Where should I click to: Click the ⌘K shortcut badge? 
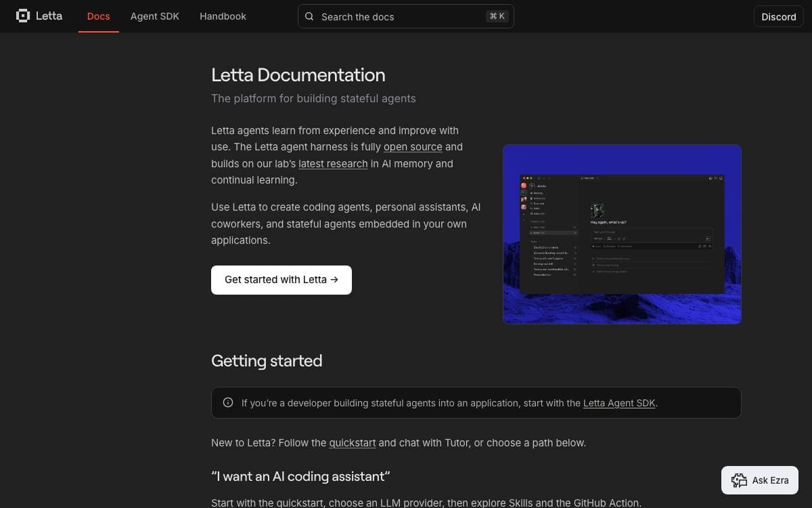tap(497, 16)
